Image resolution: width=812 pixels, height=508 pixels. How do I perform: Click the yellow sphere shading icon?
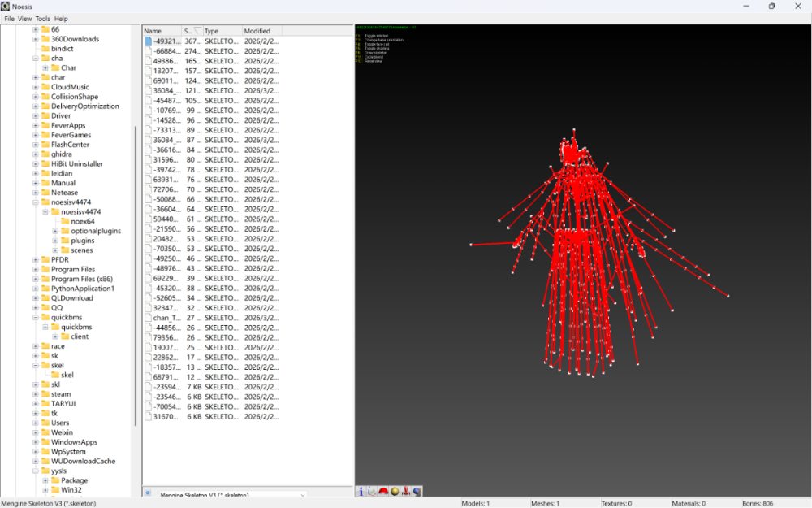point(395,492)
